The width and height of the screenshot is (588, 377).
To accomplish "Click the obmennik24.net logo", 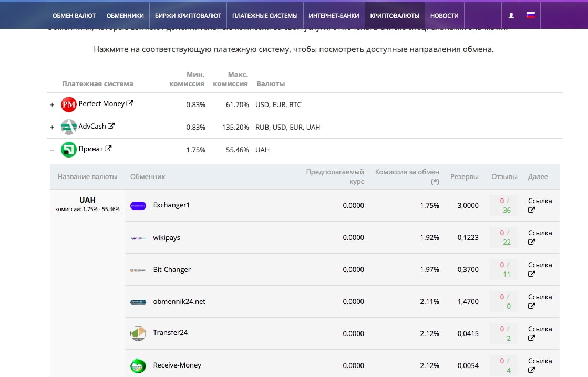I will pos(138,302).
